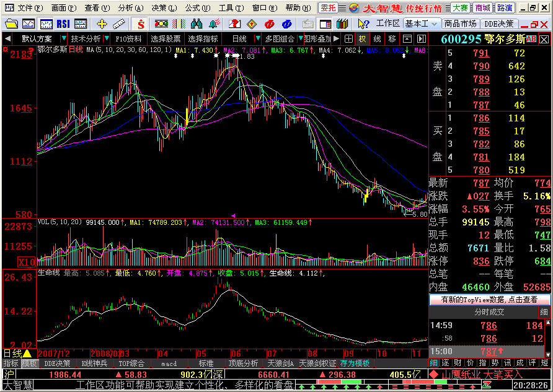
Task: Open the 工具(T) menu
Action: (x=231, y=7)
